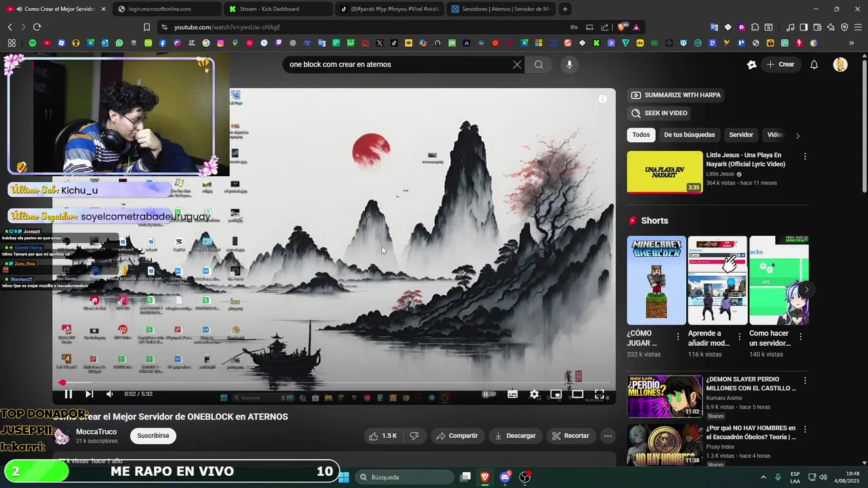The height and width of the screenshot is (488, 868).
Task: Click the Descargar download button
Action: [x=515, y=436]
